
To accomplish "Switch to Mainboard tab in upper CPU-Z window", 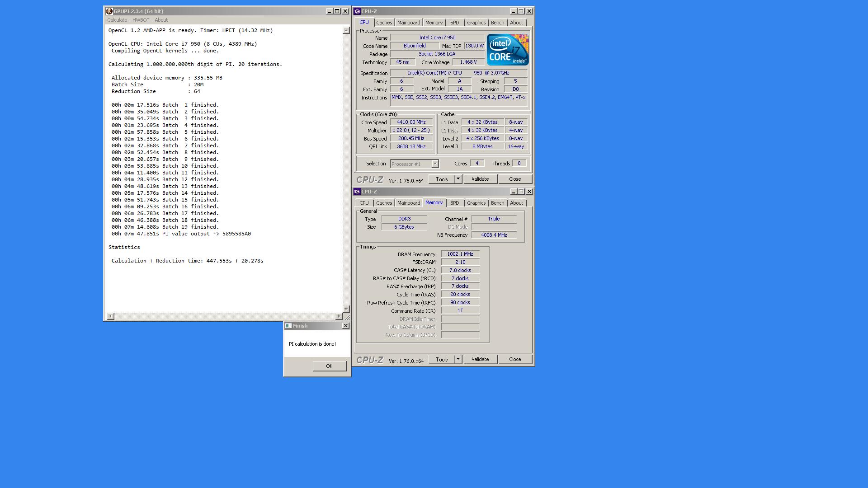I will tap(409, 23).
